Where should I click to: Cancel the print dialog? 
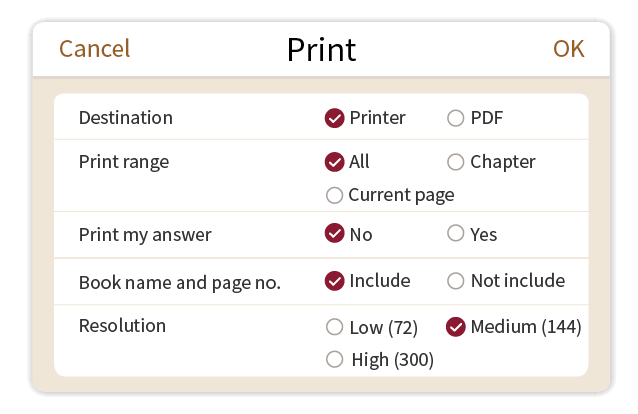click(95, 49)
